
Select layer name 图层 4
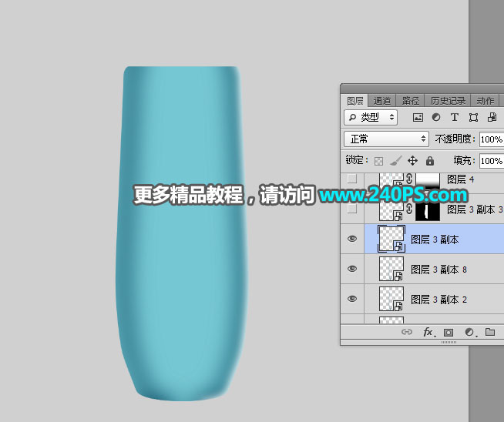461,179
